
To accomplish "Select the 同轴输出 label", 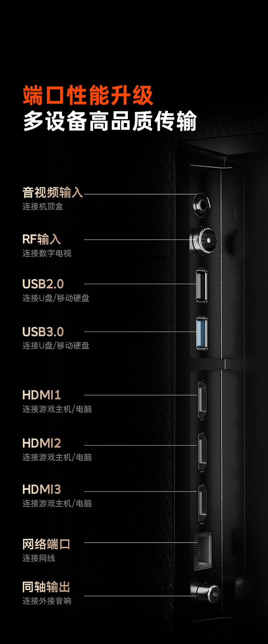I will [46, 587].
